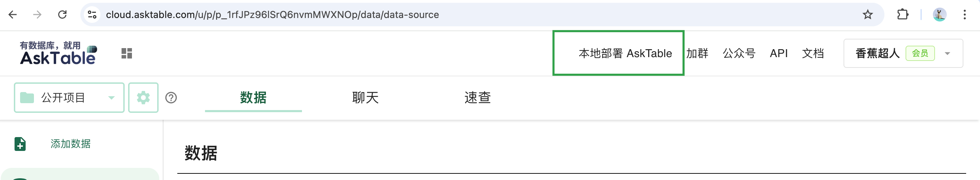Image resolution: width=980 pixels, height=180 pixels.
Task: Open the 香蕉超人 user account dropdown
Action: point(903,53)
